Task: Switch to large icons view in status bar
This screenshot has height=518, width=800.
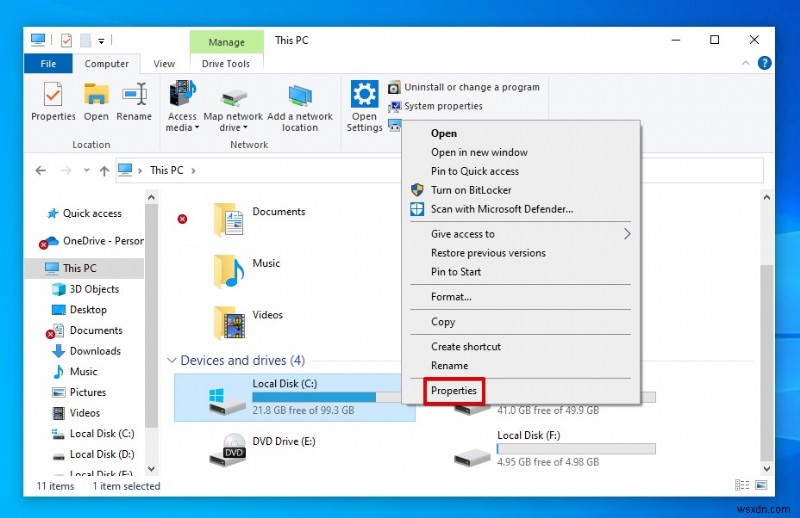Action: (x=761, y=485)
